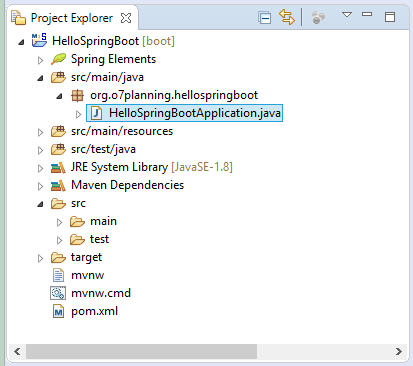Screen dimensions: 413x366
Task: Click the pom.xml Maven file icon
Action: tap(58, 312)
